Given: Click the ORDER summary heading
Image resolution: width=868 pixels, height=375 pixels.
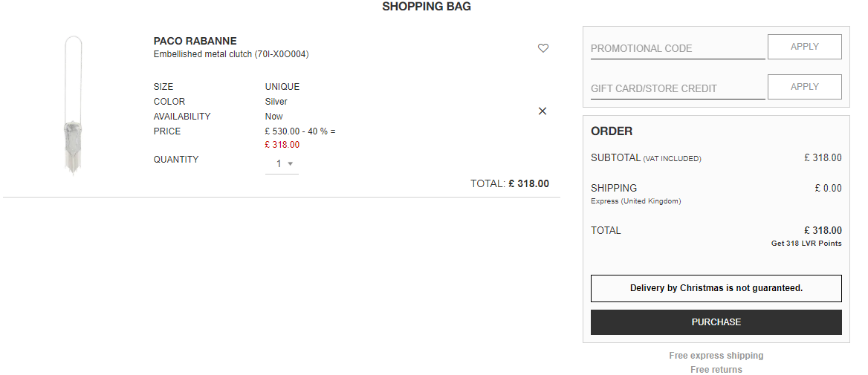Looking at the screenshot, I should 612,131.
